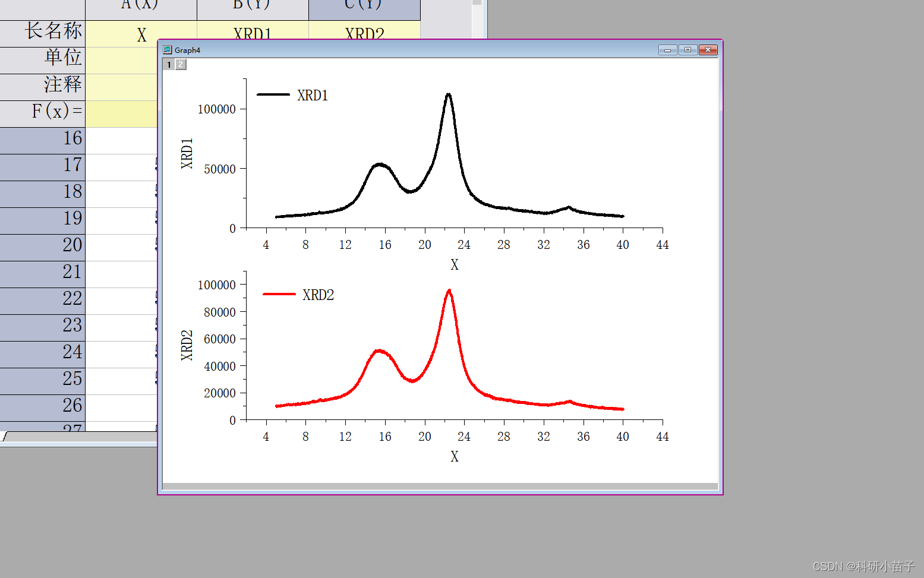The height and width of the screenshot is (578, 924).
Task: Click the F(x)= row label
Action: (43, 114)
